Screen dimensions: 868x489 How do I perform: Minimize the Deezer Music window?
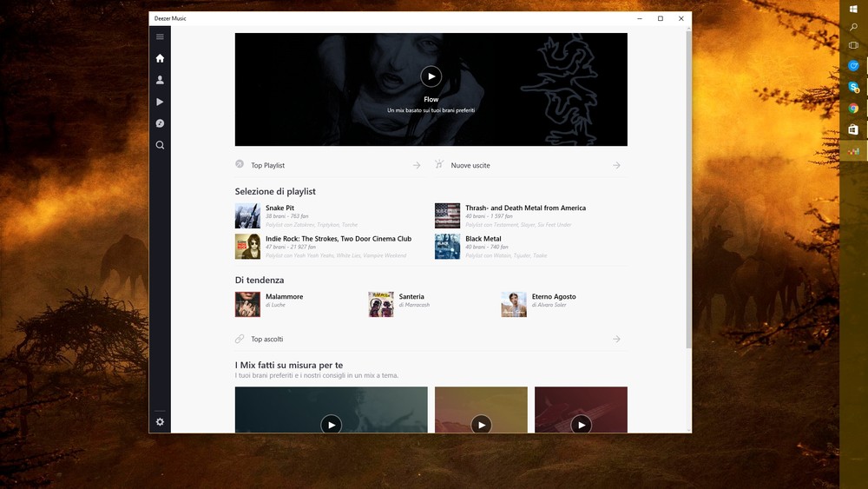point(640,18)
